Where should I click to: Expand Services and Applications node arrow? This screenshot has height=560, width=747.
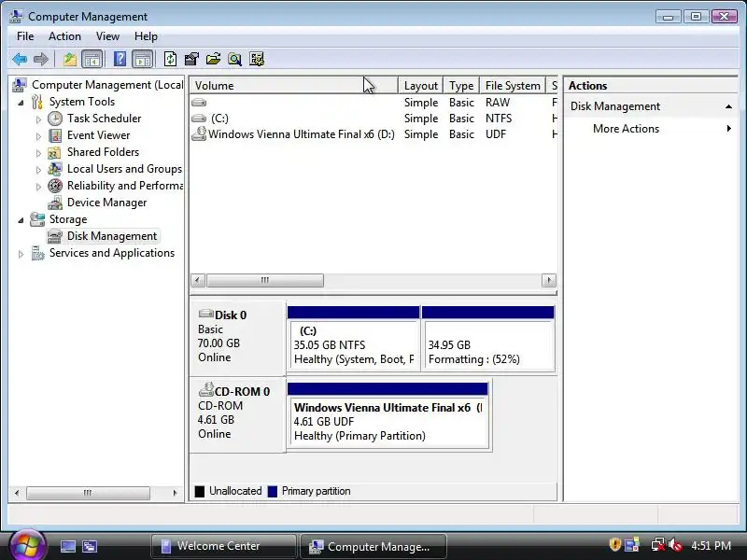(21, 254)
